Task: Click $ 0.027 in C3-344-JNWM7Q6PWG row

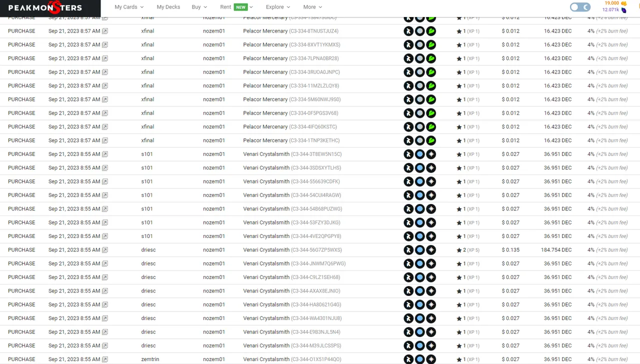Action: click(x=510, y=263)
